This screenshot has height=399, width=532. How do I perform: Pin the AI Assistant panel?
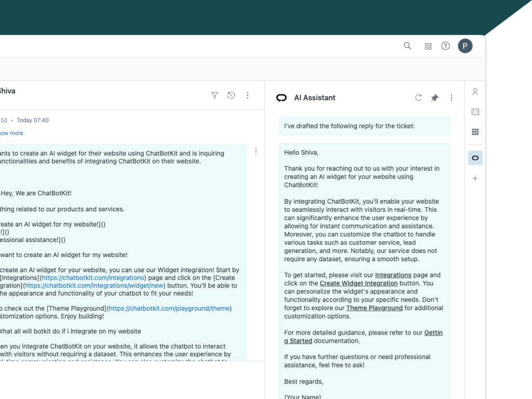tap(435, 98)
